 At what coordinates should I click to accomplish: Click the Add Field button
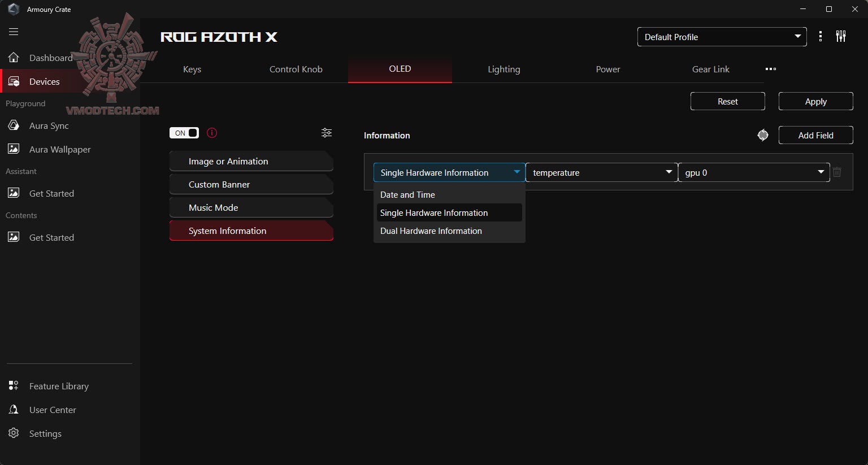click(x=816, y=135)
